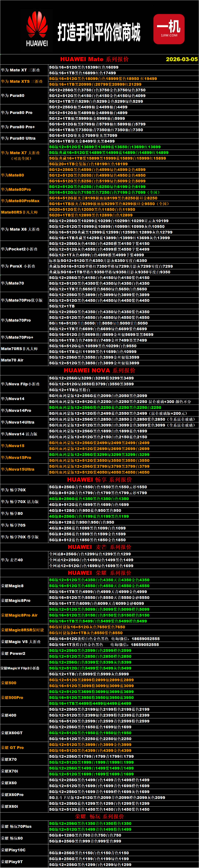Select the 荣耀 畅玩 系列报价 header
This screenshot has height=868, width=199.
tap(99, 816)
